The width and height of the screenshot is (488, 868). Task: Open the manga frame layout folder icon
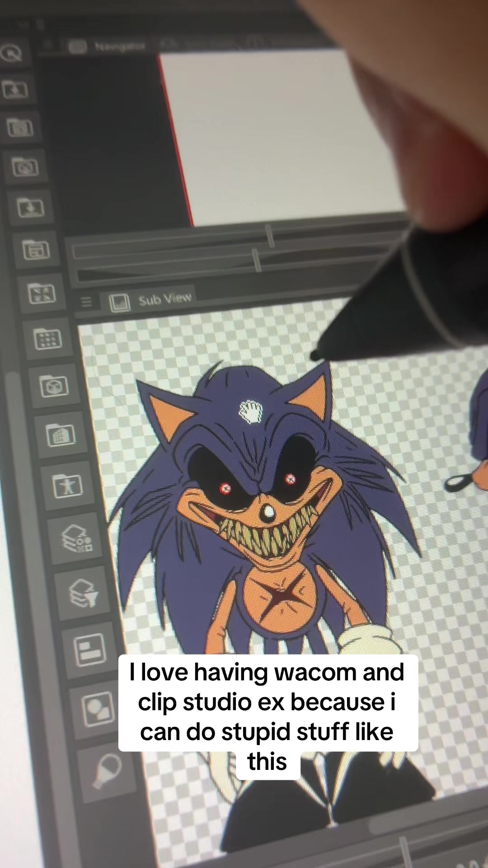[36, 250]
